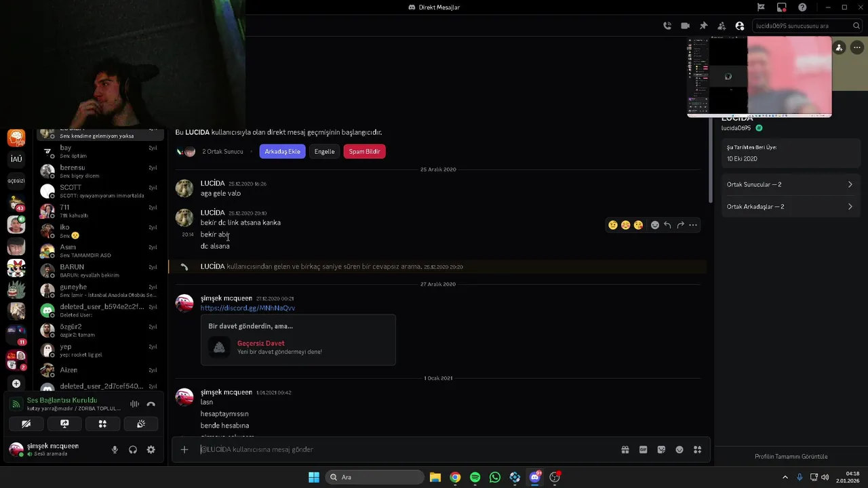Viewport: 868px width, 488px height.
Task: Click the Engelle button
Action: point(324,152)
